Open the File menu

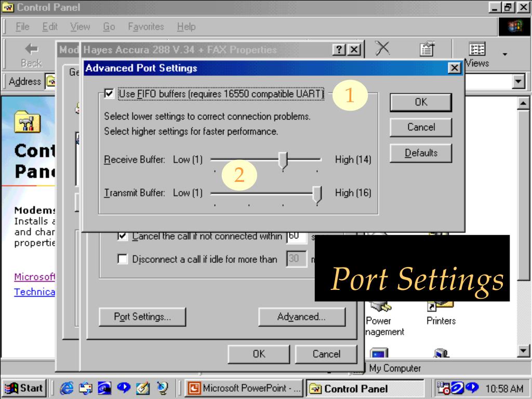22,27
